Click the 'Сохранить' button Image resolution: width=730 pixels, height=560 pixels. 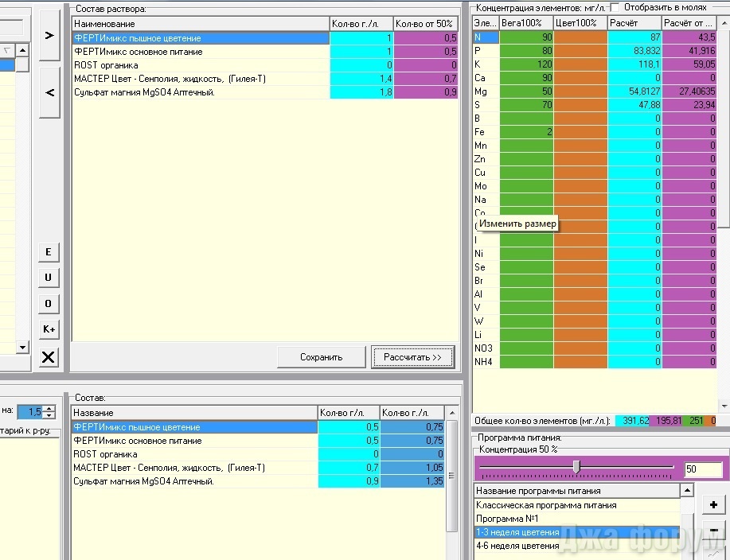(x=321, y=357)
